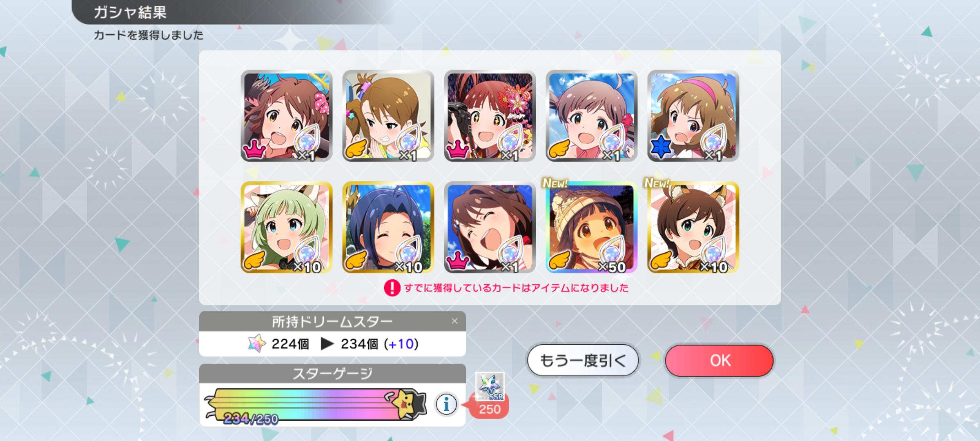Screen dimensions: 980x441
Task: Tap the pink headband girl card
Action: pyautogui.click(x=693, y=116)
